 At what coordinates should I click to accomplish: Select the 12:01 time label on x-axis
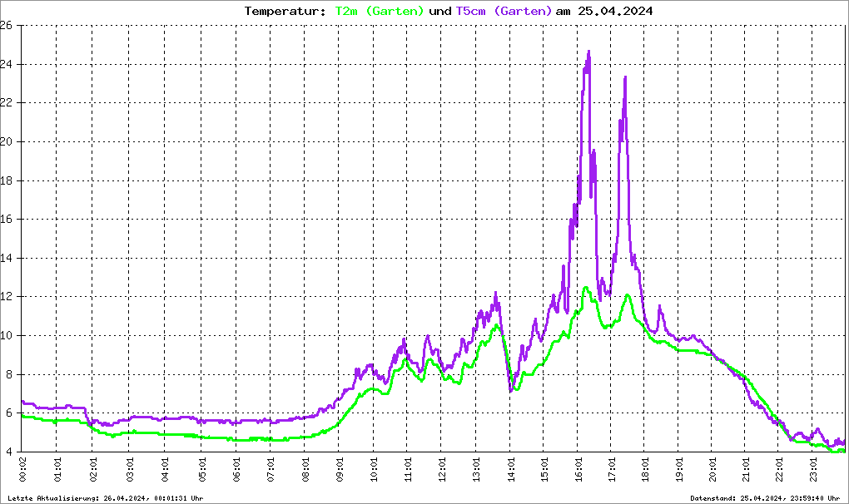[442, 470]
